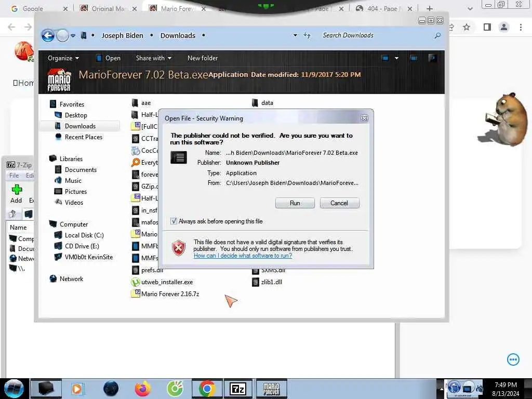This screenshot has width=532, height=399.
Task: Toggle the Chrome side panel icon
Action: (x=487, y=27)
